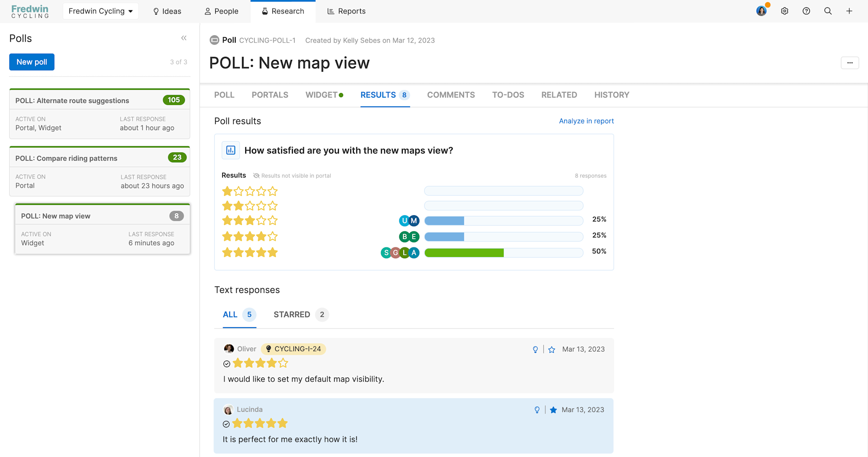Unstar Lucinda's starred response
The image size is (868, 457).
(x=553, y=410)
